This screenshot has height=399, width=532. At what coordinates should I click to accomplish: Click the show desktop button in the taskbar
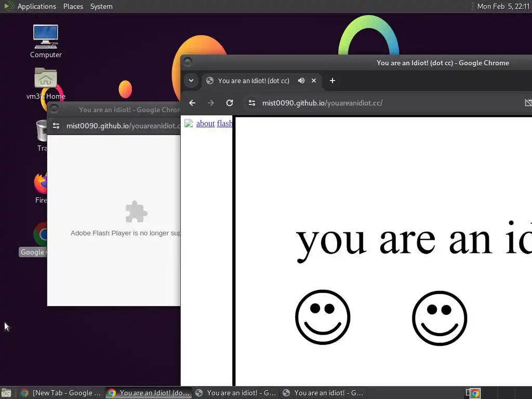tap(6, 393)
